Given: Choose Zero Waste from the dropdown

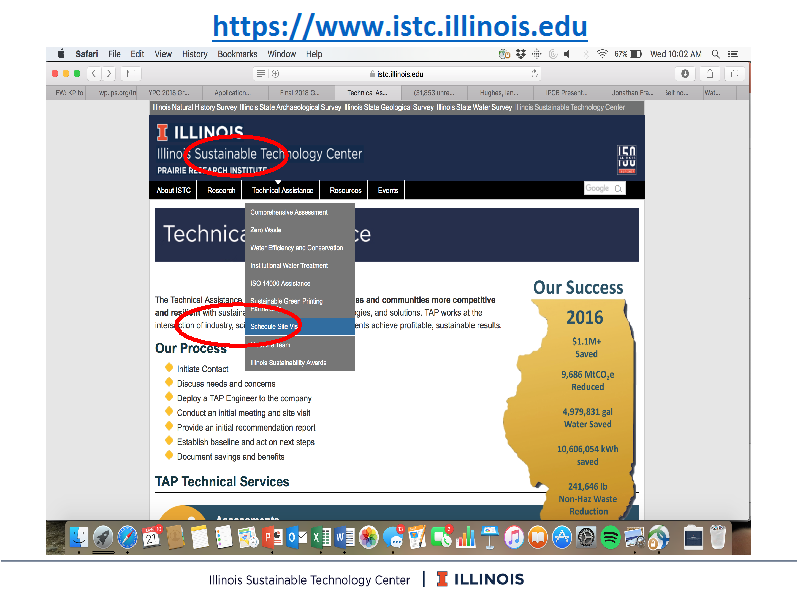Looking at the screenshot, I should pos(266,230).
